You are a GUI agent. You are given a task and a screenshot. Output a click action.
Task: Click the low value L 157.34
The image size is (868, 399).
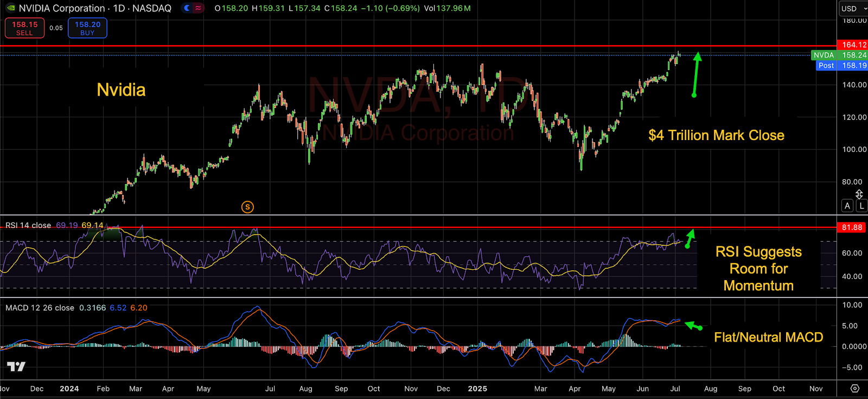click(304, 9)
